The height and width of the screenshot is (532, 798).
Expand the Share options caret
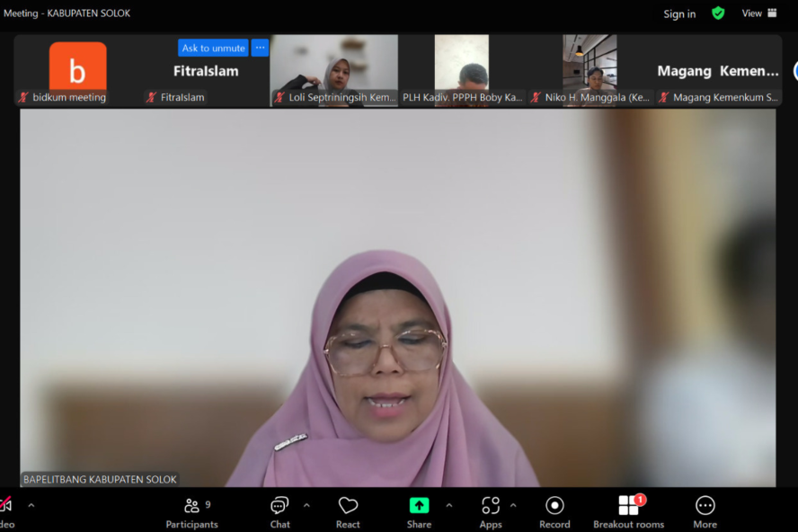pyautogui.click(x=448, y=505)
